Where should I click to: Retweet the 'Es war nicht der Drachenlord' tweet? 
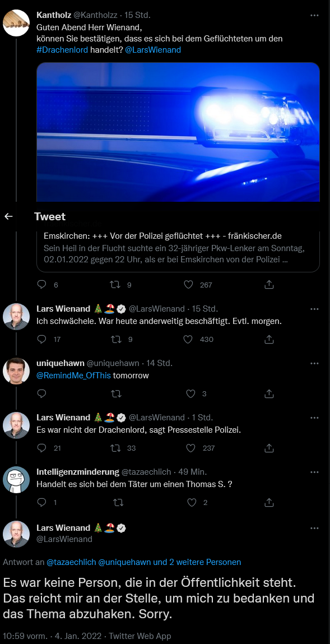point(116,448)
